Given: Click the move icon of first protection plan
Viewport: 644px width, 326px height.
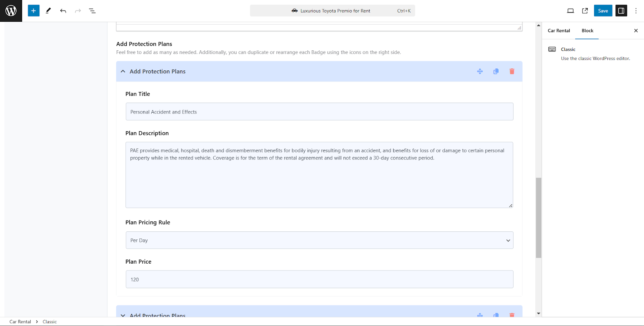Looking at the screenshot, I should click(480, 71).
